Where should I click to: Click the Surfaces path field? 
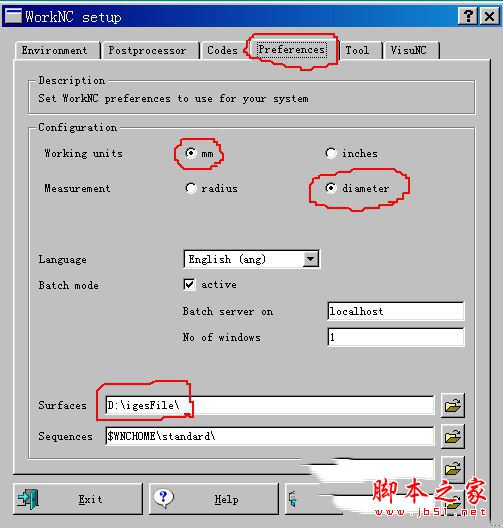(269, 405)
